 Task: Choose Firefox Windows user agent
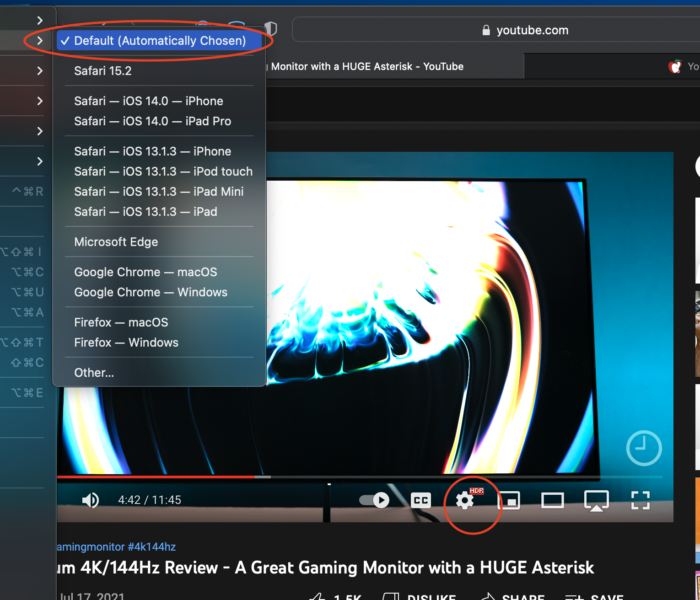159,343
